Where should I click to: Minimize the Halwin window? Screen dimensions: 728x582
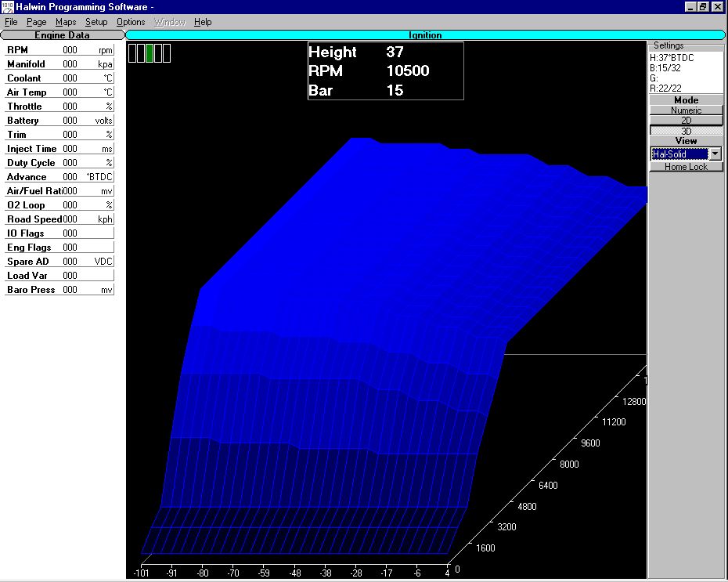pyautogui.click(x=690, y=6)
